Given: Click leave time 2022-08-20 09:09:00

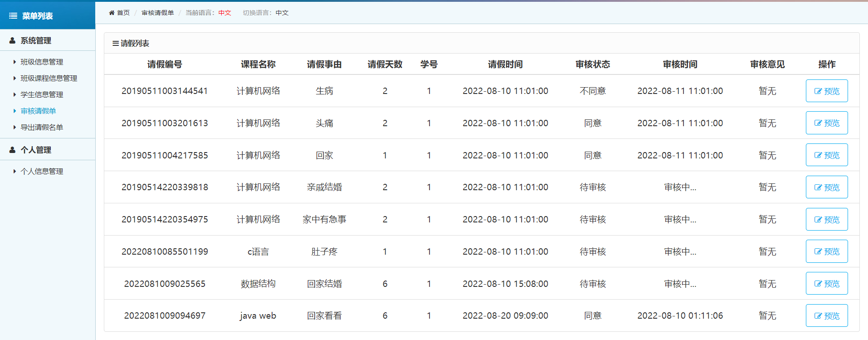Looking at the screenshot, I should click(x=505, y=315).
